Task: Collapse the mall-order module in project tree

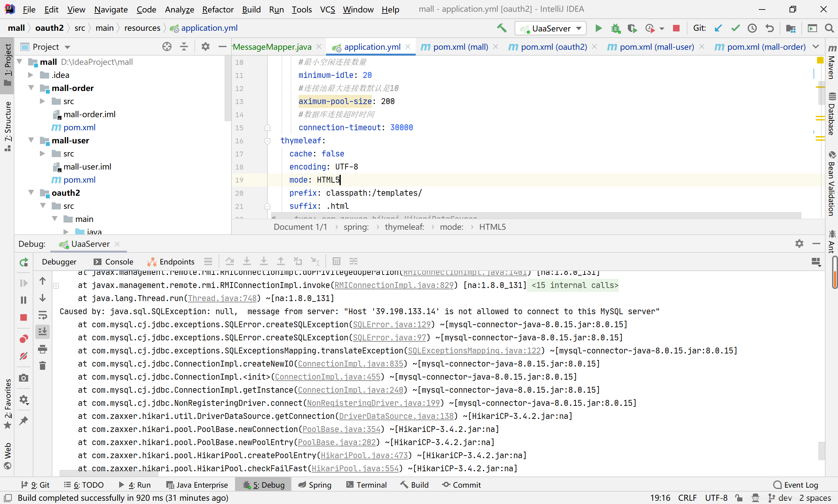Action: point(31,88)
